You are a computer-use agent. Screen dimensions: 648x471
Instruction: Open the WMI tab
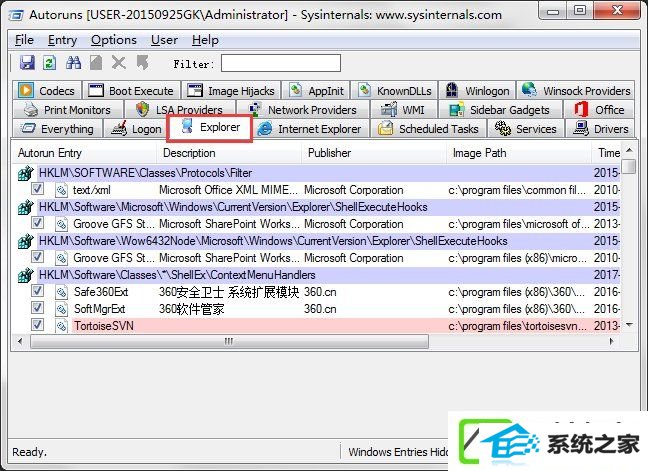pos(403,110)
